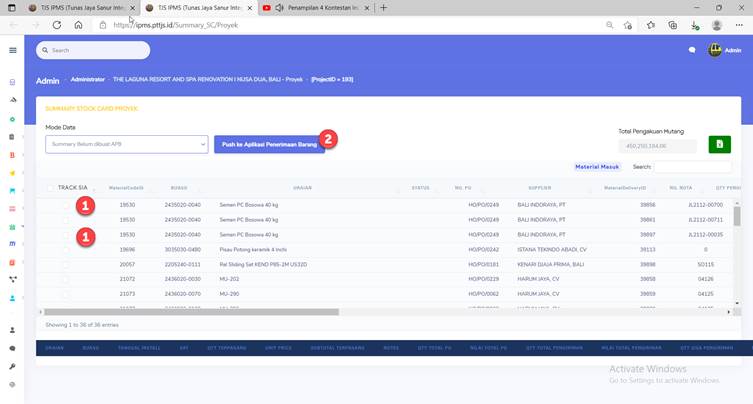Toggle the TRACK SIA header checkbox
Screen dimensions: 753x404
tap(51, 187)
